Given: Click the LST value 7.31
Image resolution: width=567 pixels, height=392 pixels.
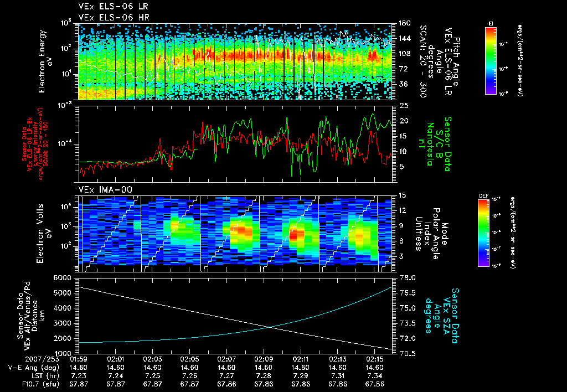Looking at the screenshot, I should pyautogui.click(x=337, y=376).
